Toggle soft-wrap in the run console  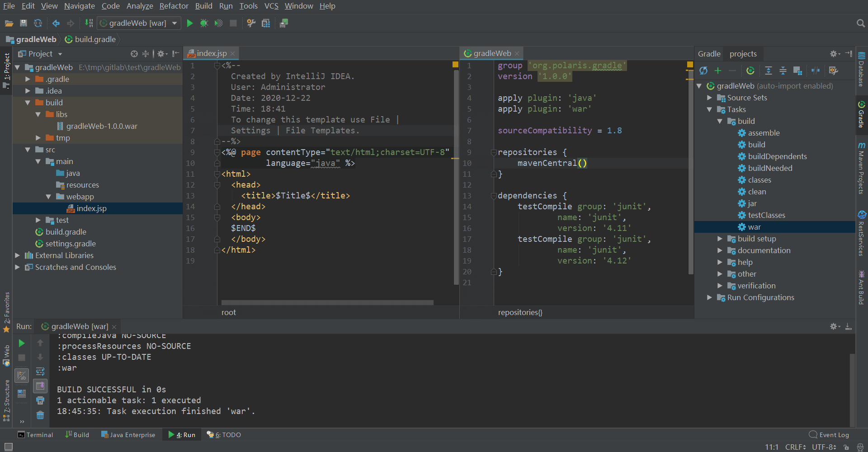tap(40, 372)
